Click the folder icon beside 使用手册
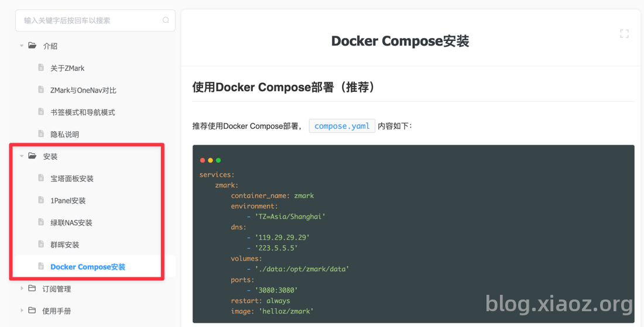The height and width of the screenshot is (327, 644). coord(32,311)
